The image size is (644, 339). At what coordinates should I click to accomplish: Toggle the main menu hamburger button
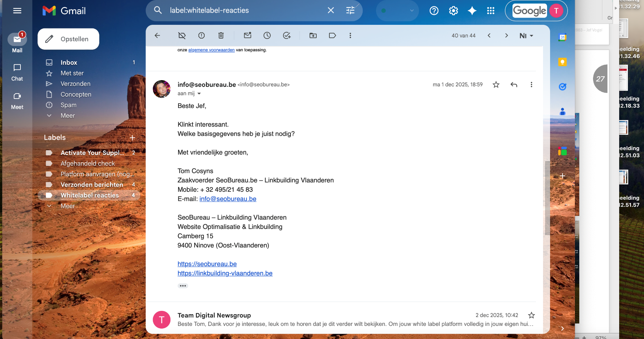pyautogui.click(x=17, y=11)
